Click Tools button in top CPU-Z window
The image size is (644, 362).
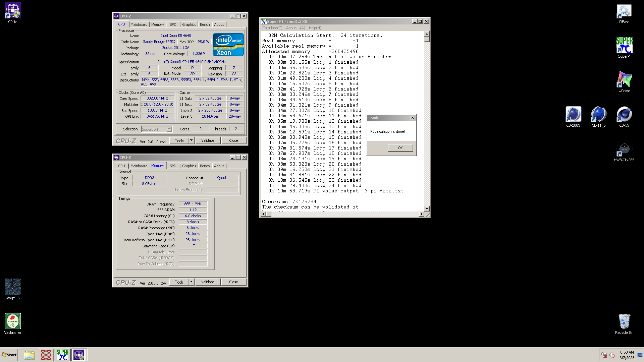[x=179, y=140]
